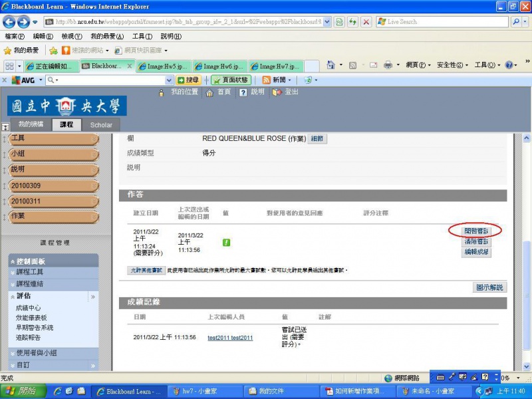
Task: Switch to the Image:Hw6 browser tab
Action: point(220,66)
